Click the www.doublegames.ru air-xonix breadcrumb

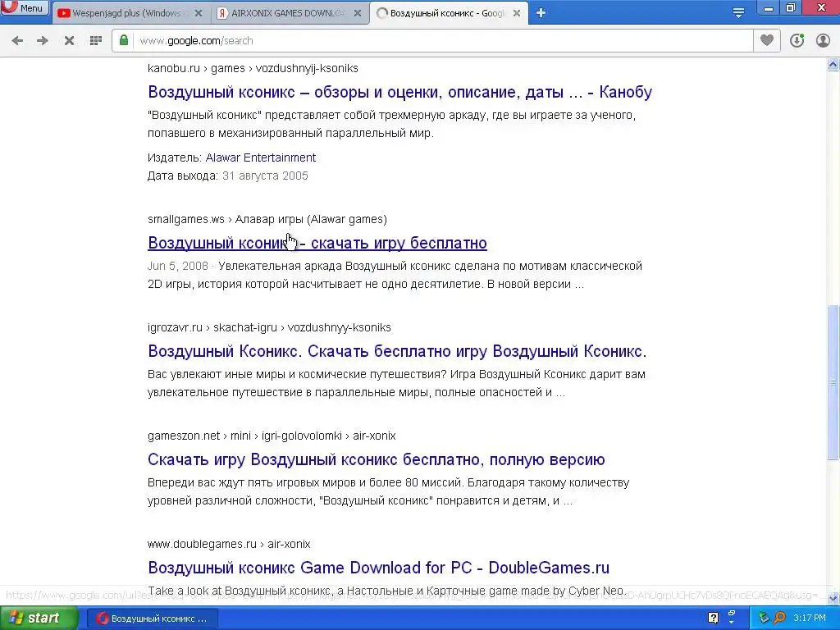click(230, 545)
